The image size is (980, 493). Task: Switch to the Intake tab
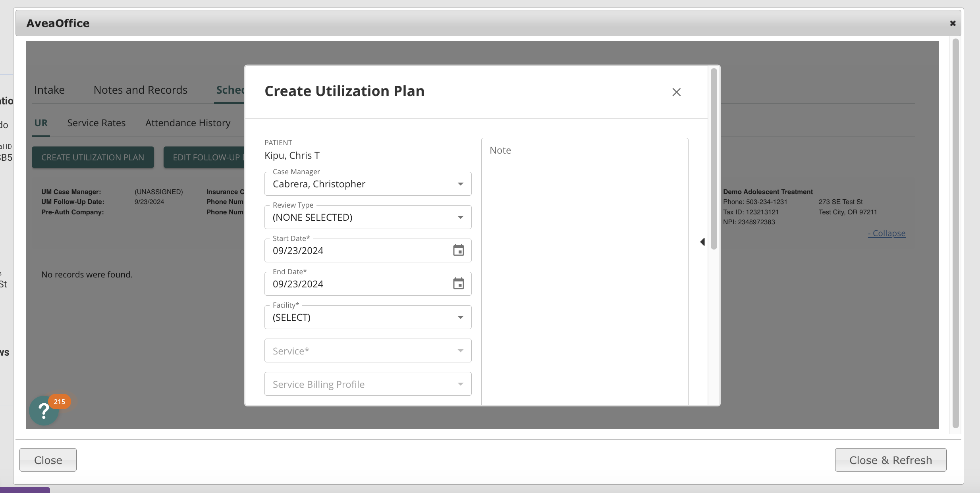point(49,90)
